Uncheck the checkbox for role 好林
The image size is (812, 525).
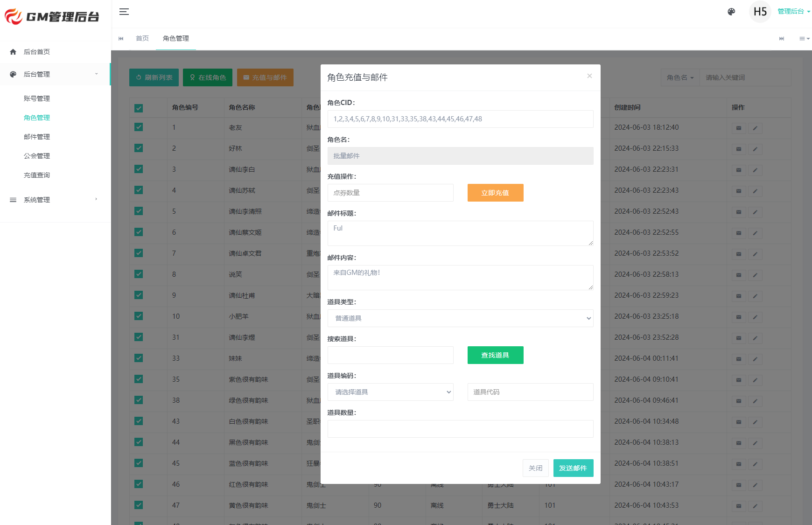point(139,148)
